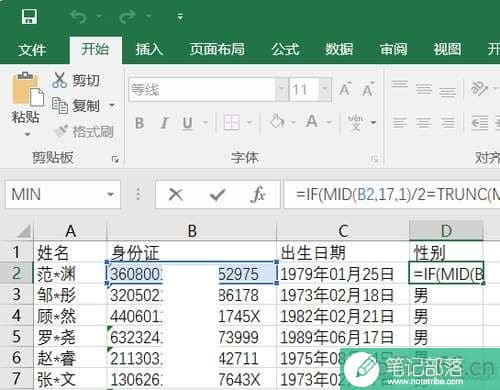Image resolution: width=500 pixels, height=390 pixels.
Task: Switch to the 公式 tab
Action: [x=285, y=50]
